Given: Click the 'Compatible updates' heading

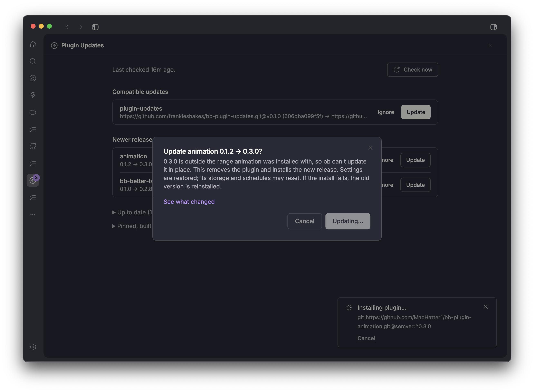Looking at the screenshot, I should point(140,92).
